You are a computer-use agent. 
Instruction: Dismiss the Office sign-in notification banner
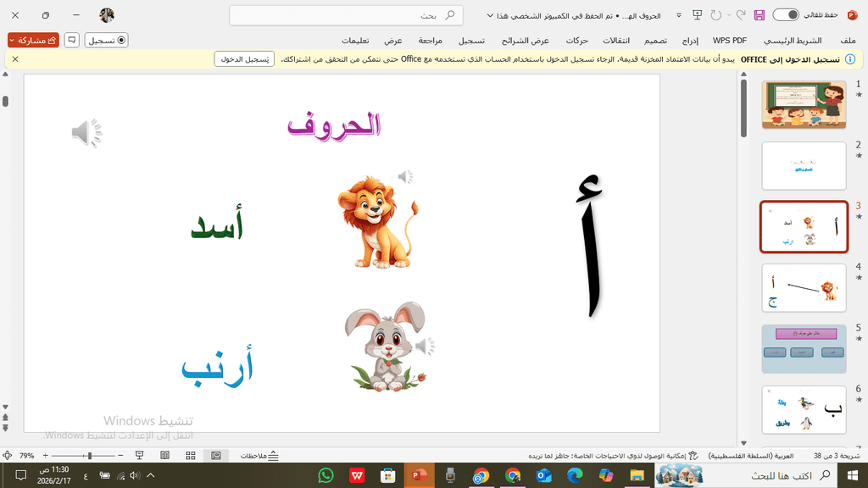pos(15,59)
